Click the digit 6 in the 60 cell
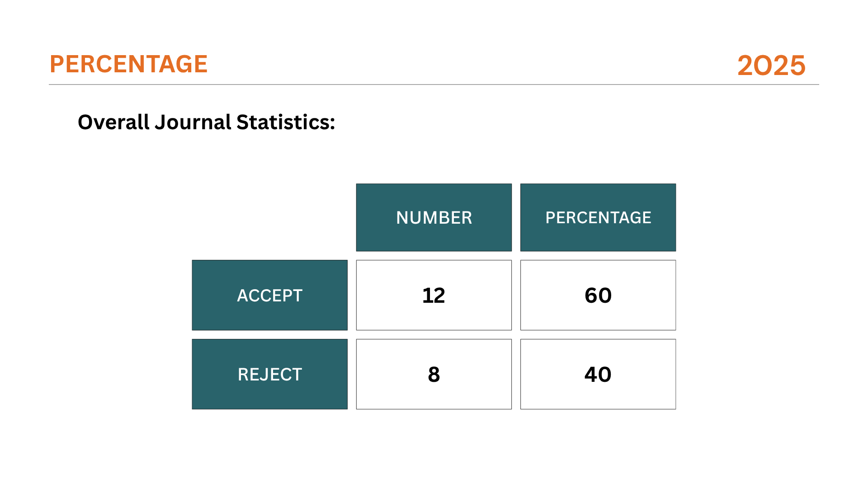This screenshot has height=488, width=868. [591, 296]
